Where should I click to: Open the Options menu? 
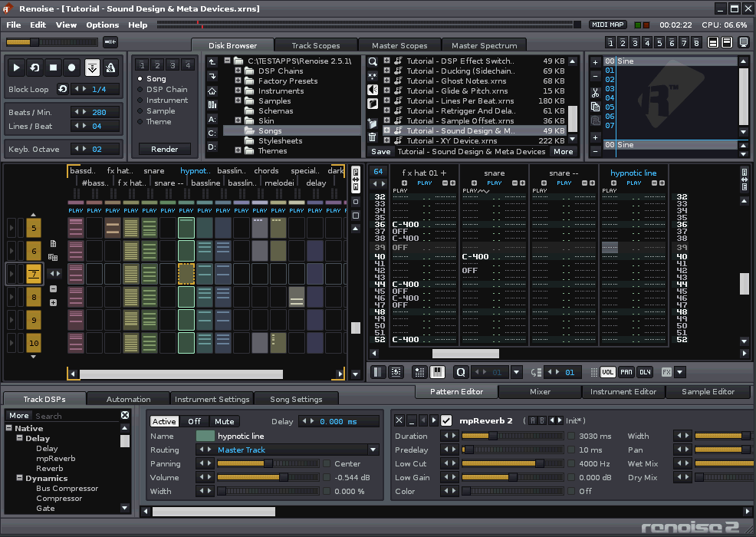[102, 25]
